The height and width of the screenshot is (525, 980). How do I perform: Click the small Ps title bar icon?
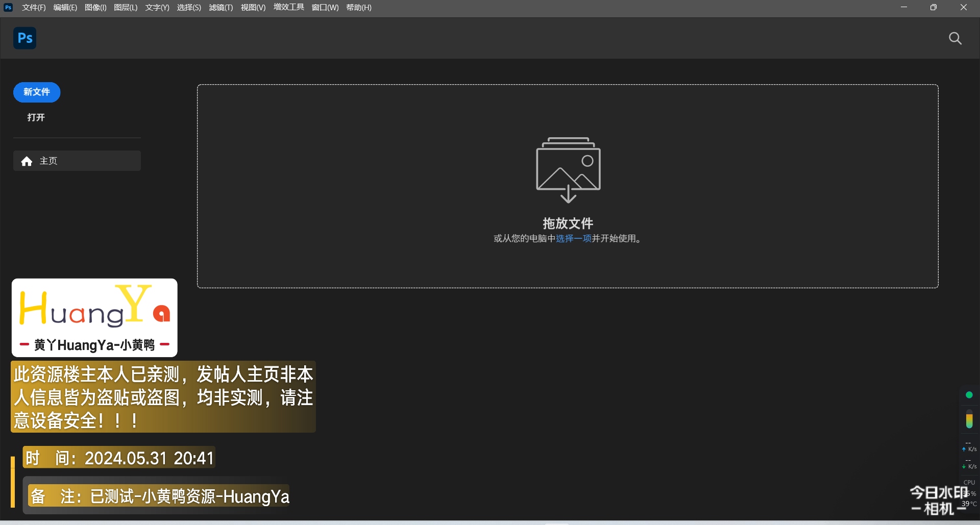8,7
